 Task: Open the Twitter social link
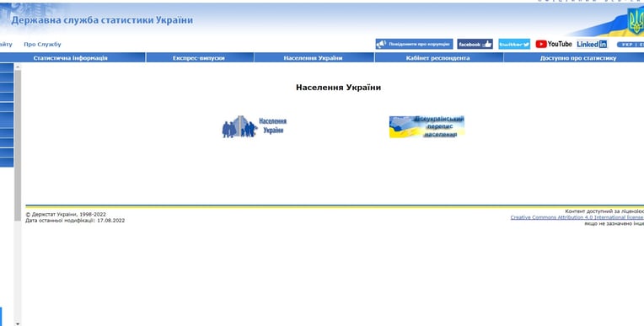(514, 45)
